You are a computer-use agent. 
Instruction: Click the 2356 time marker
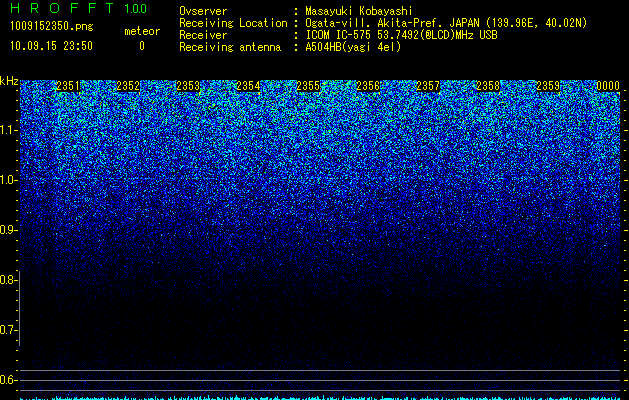click(368, 86)
